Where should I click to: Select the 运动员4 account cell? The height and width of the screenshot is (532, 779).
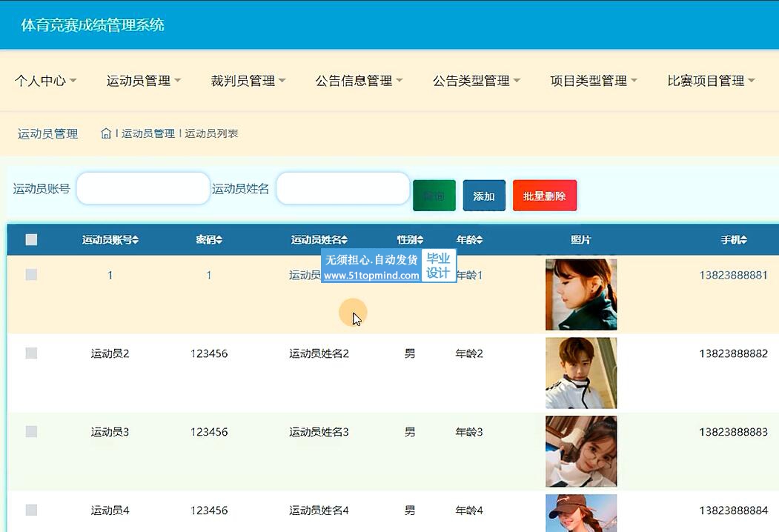click(110, 511)
